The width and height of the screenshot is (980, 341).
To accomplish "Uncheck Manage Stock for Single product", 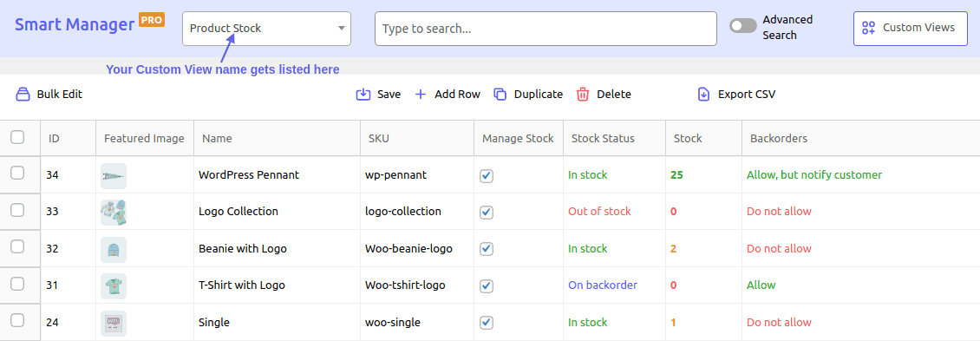I will point(487,324).
